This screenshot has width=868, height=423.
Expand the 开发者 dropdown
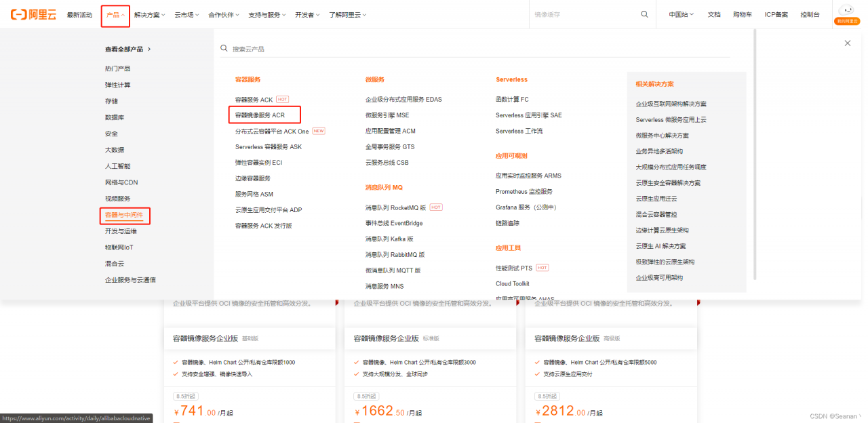coord(308,15)
